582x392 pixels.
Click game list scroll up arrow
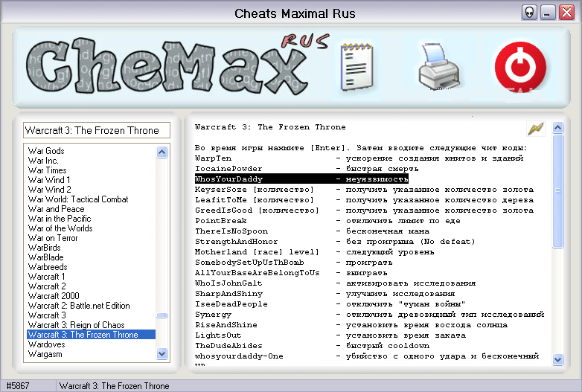pos(162,152)
